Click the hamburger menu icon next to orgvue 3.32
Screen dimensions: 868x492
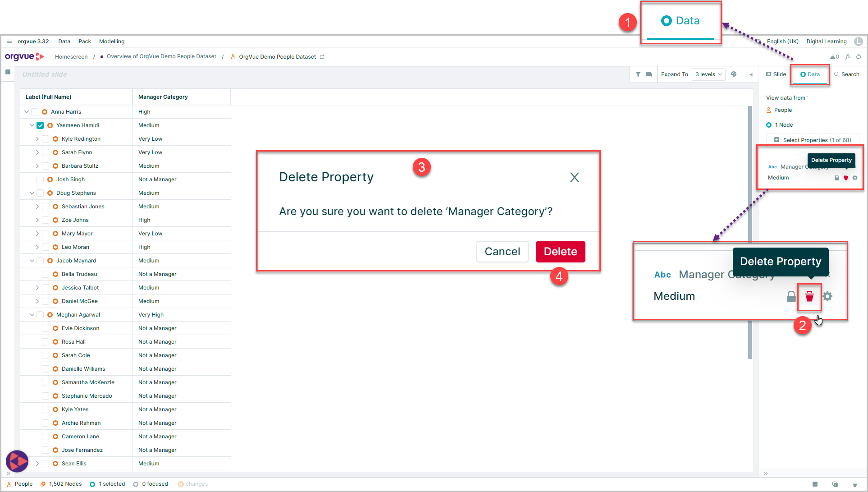pos(9,41)
